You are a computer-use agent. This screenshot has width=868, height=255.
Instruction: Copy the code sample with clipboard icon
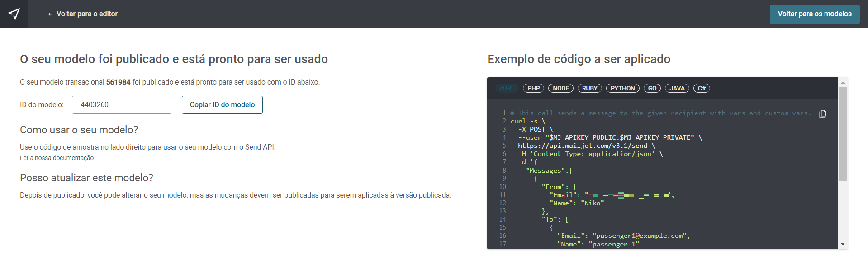[823, 114]
